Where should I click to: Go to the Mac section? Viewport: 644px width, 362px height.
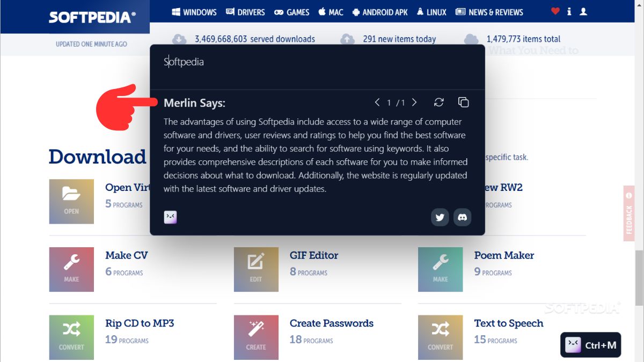(331, 12)
